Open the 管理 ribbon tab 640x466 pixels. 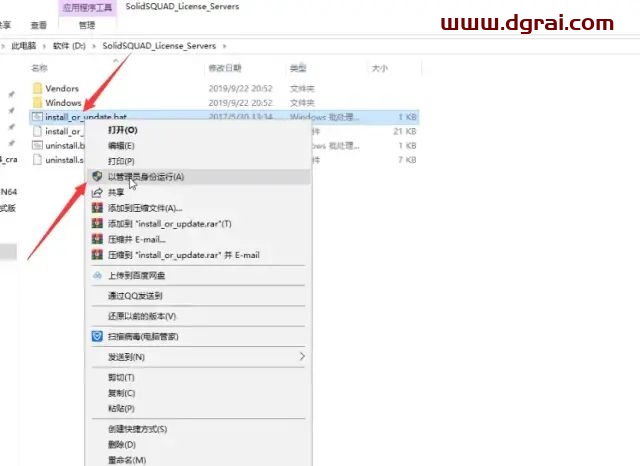[x=87, y=25]
